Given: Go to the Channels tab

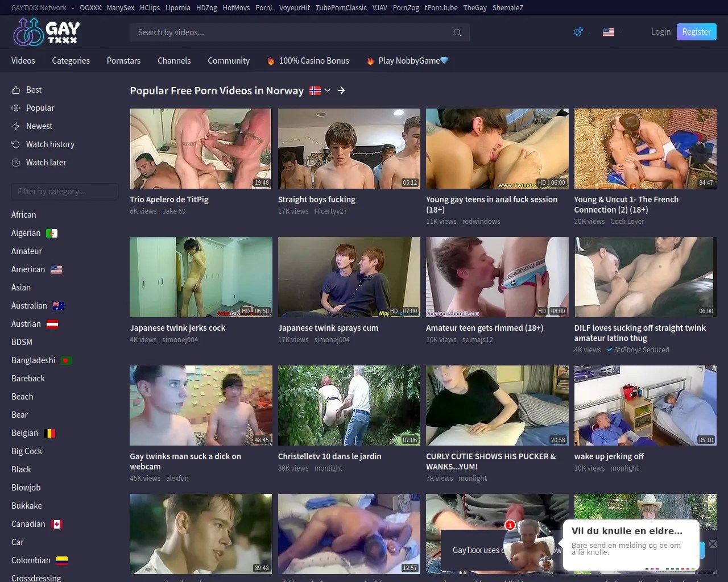Looking at the screenshot, I should [x=174, y=61].
